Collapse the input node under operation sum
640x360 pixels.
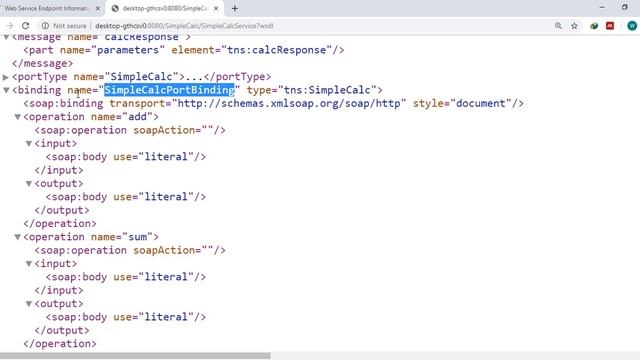29,264
